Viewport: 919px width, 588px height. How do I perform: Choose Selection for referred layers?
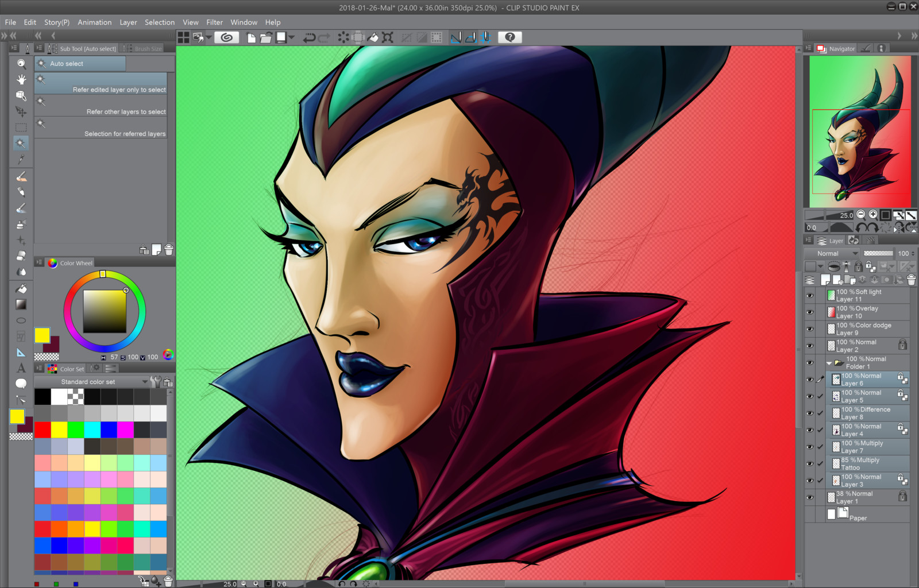pos(101,127)
